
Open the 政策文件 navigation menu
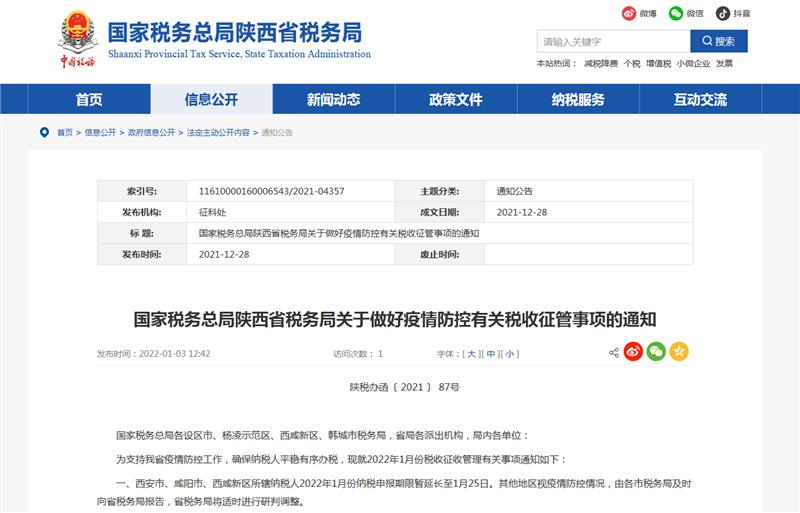pos(456,99)
